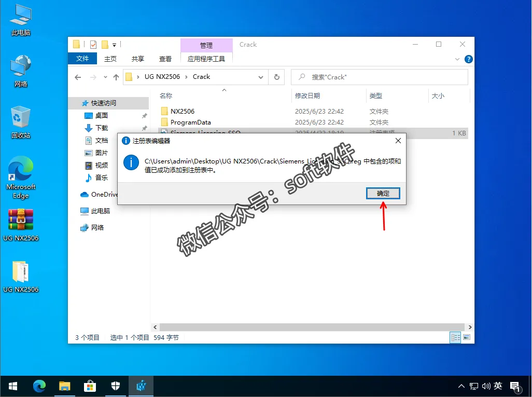This screenshot has width=532, height=397.
Task: Switch to large icons view
Action: coord(467,337)
